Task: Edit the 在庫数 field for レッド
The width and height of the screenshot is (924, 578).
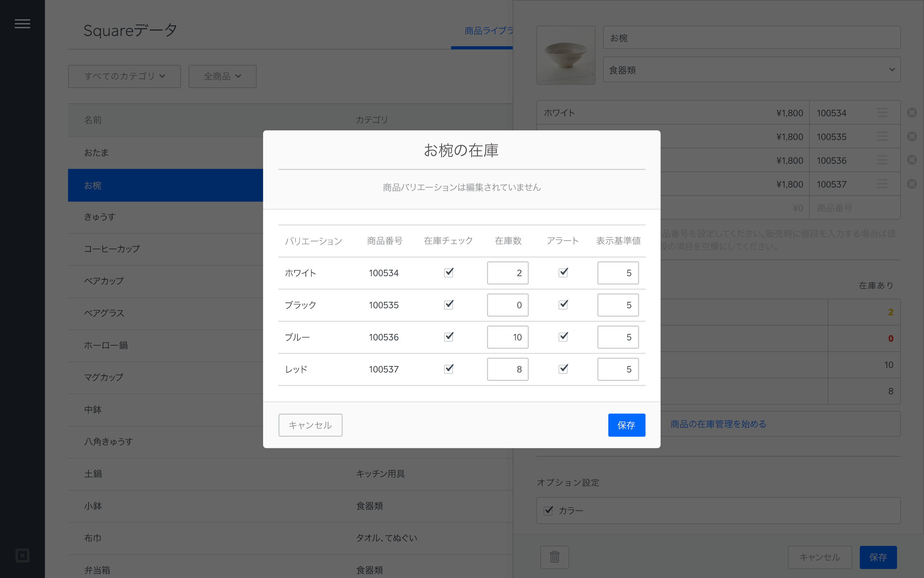Action: pyautogui.click(x=508, y=369)
